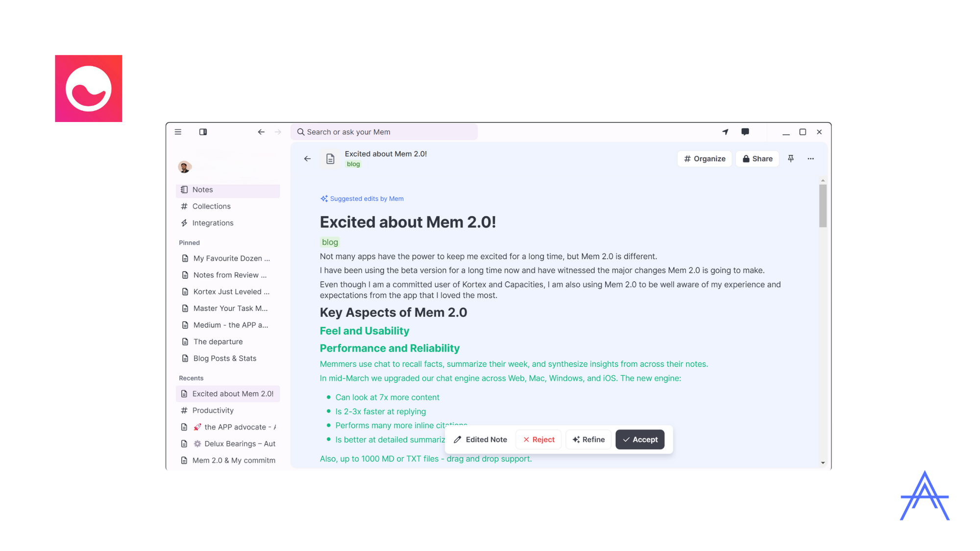Open the Organize button
Image resolution: width=980 pixels, height=551 pixels.
[x=705, y=159]
